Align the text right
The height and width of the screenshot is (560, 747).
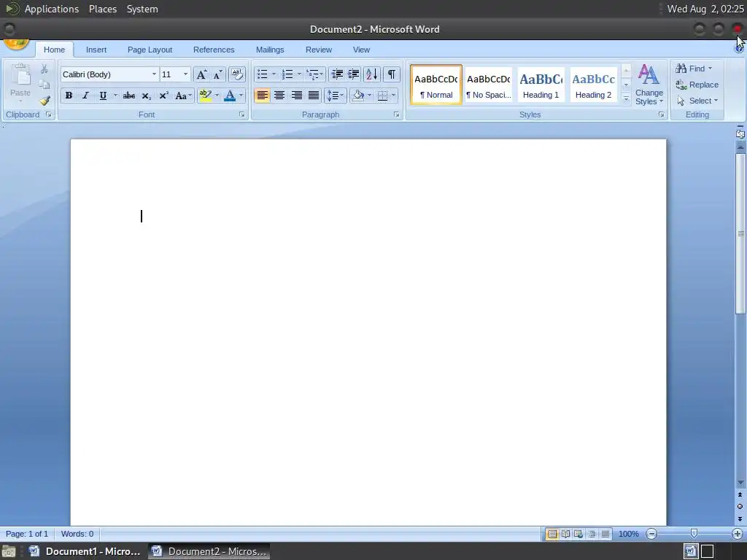(x=296, y=96)
